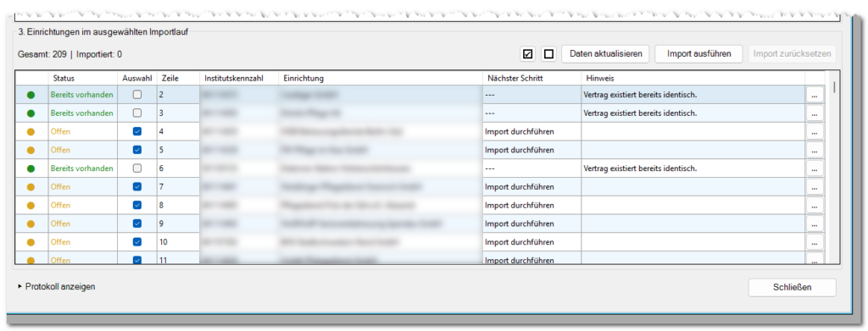Tick the checkbox for Zeile 3
This screenshot has width=868, height=331.
tap(137, 113)
